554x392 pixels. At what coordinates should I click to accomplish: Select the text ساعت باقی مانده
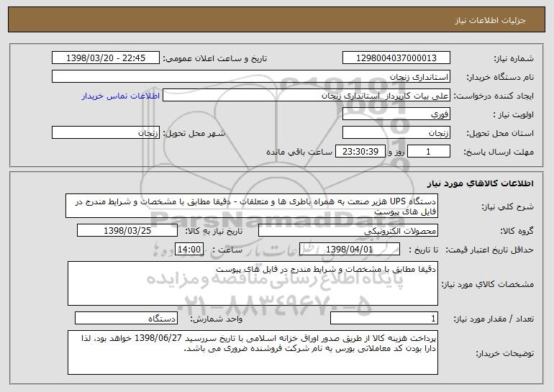click(x=299, y=152)
